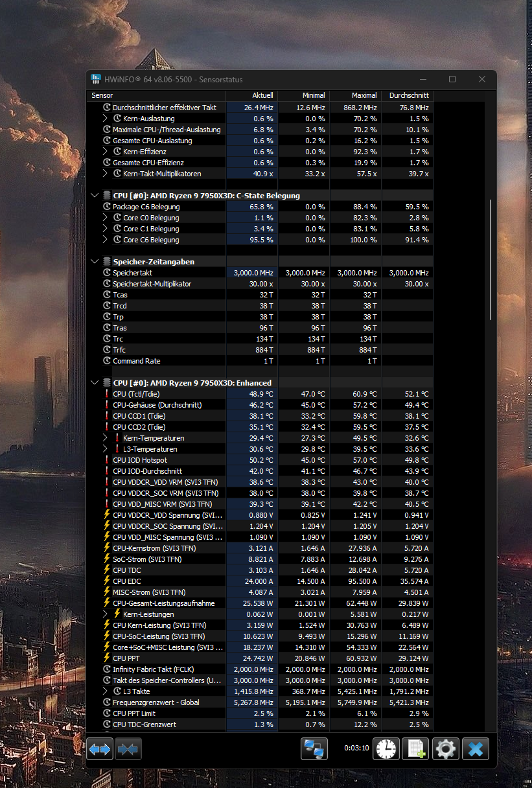The height and width of the screenshot is (788, 532).
Task: Select the Maximale CPU-/Thread-Auslastung row
Action: point(261,130)
